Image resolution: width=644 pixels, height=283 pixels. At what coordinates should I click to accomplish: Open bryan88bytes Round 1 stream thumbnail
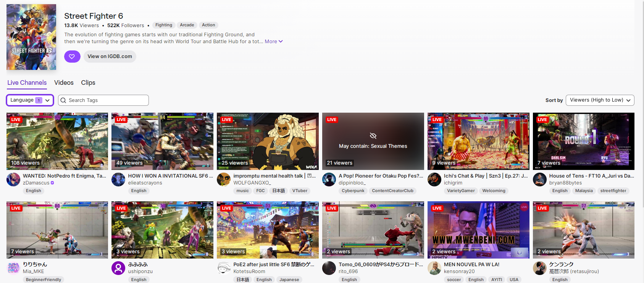pos(584,141)
